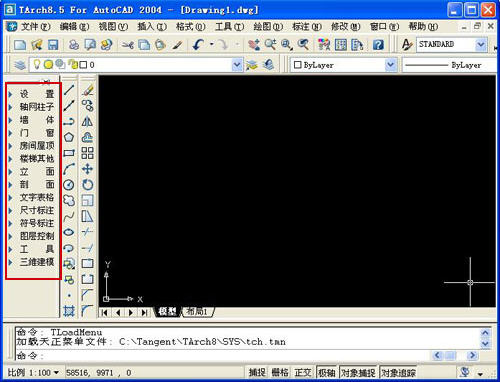Viewport: 500px width, 382px height.
Task: Click the Open file icon
Action: (x=36, y=45)
